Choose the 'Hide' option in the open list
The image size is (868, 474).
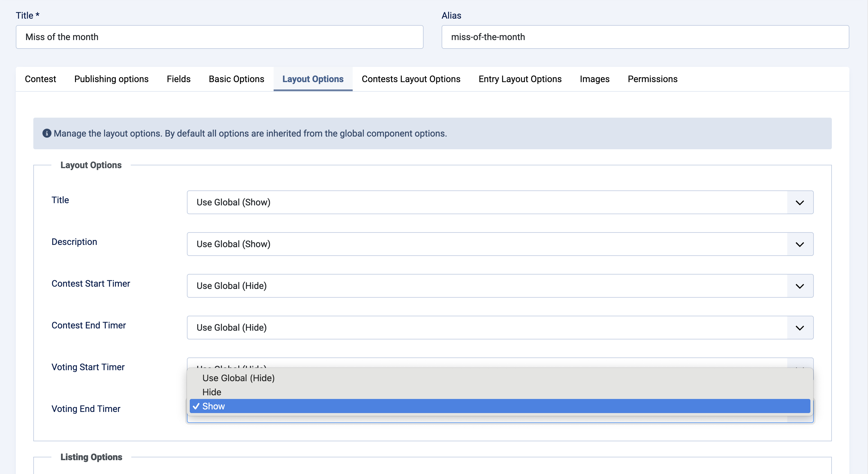click(500, 392)
